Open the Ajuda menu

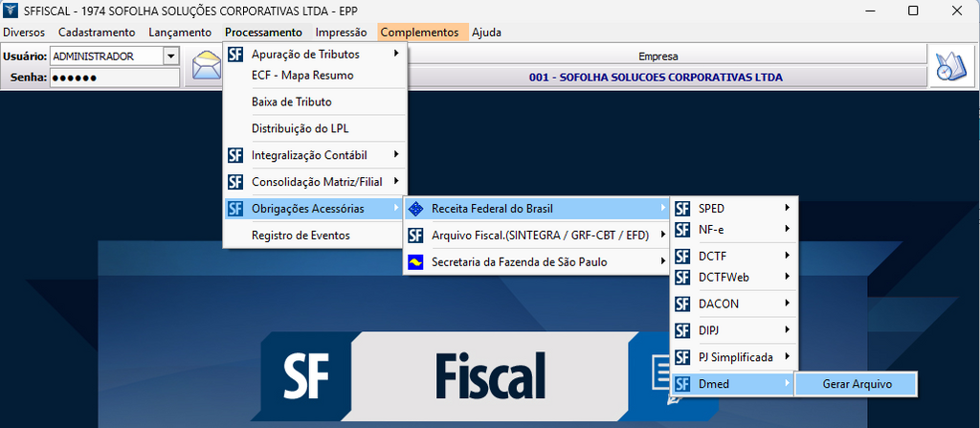click(x=486, y=33)
